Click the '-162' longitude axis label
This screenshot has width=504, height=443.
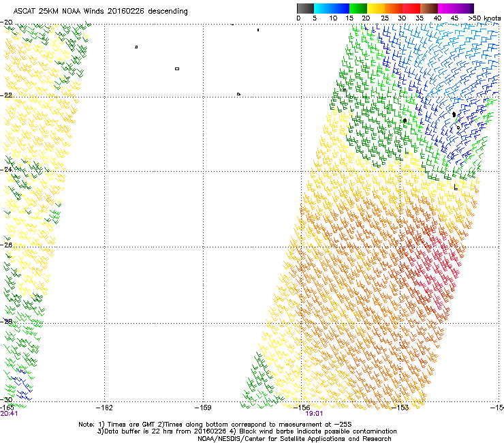pos(105,408)
